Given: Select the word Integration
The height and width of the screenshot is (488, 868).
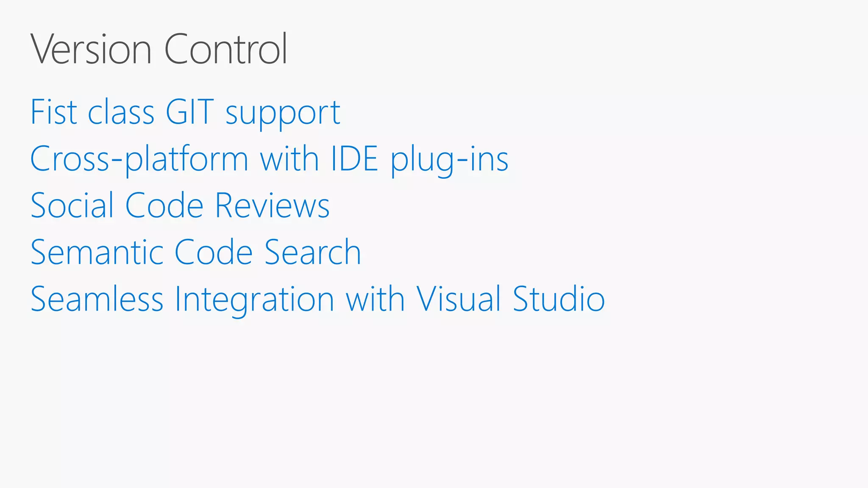Looking at the screenshot, I should click(254, 302).
